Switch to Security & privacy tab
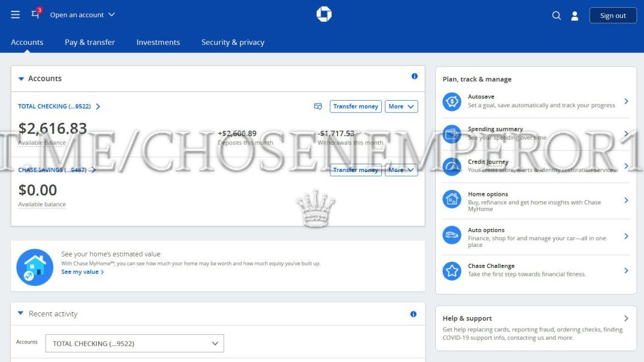This screenshot has height=362, width=644. click(x=233, y=43)
